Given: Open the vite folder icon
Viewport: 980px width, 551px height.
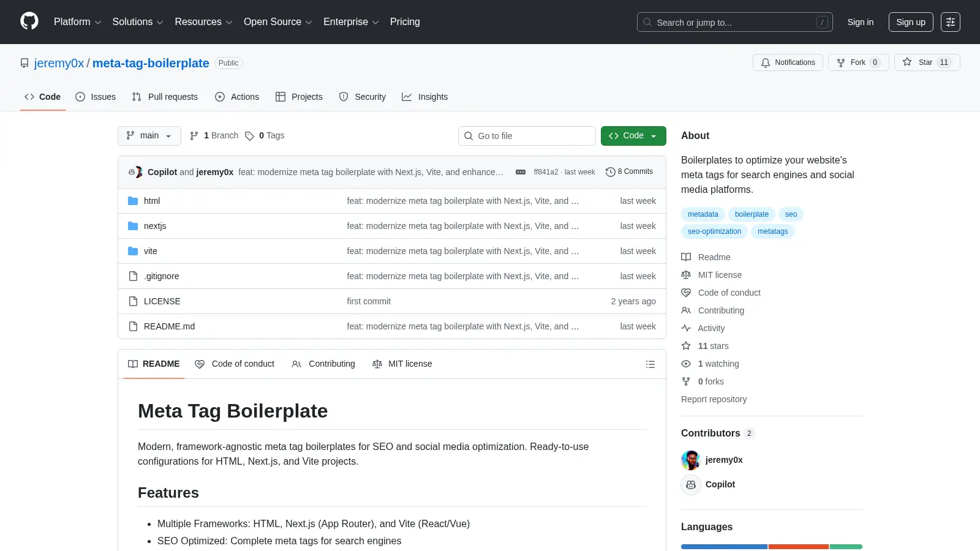Looking at the screenshot, I should pyautogui.click(x=133, y=251).
